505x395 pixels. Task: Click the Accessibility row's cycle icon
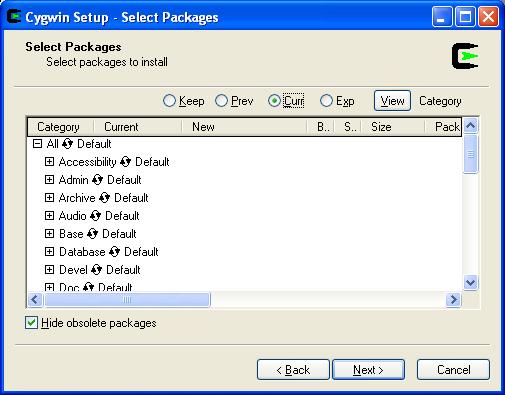[125, 162]
